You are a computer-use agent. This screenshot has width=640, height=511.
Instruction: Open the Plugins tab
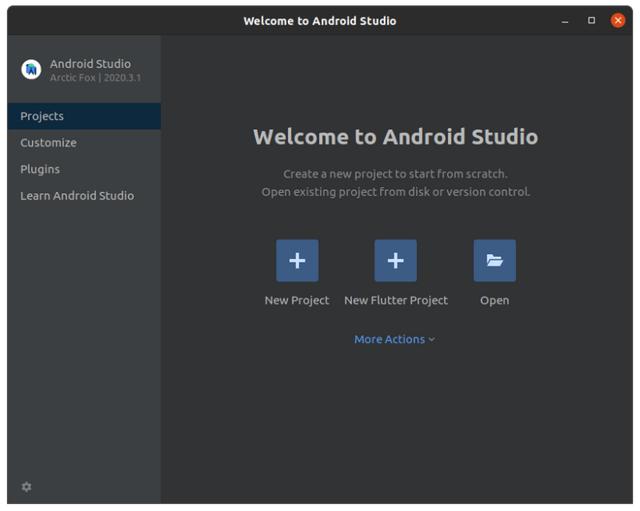click(x=84, y=169)
